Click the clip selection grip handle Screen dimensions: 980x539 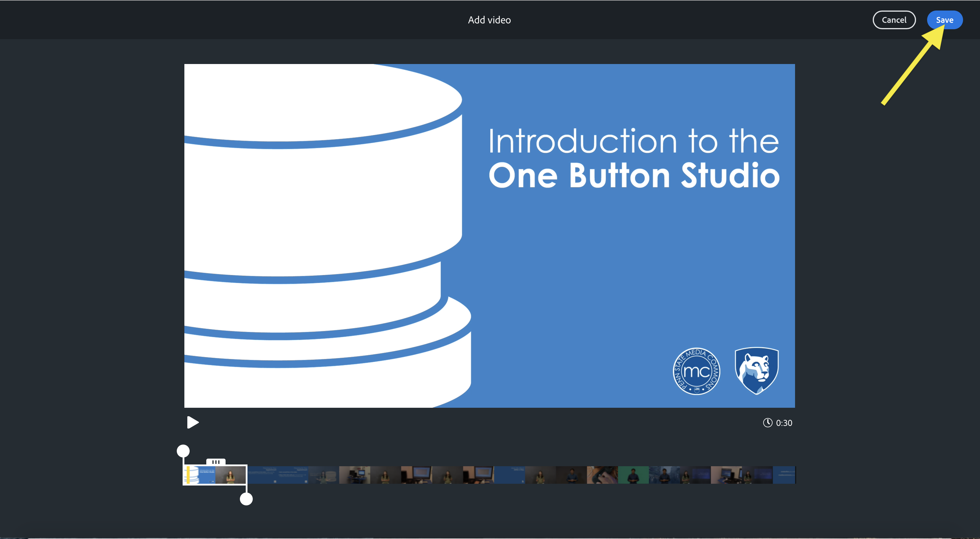[216, 462]
